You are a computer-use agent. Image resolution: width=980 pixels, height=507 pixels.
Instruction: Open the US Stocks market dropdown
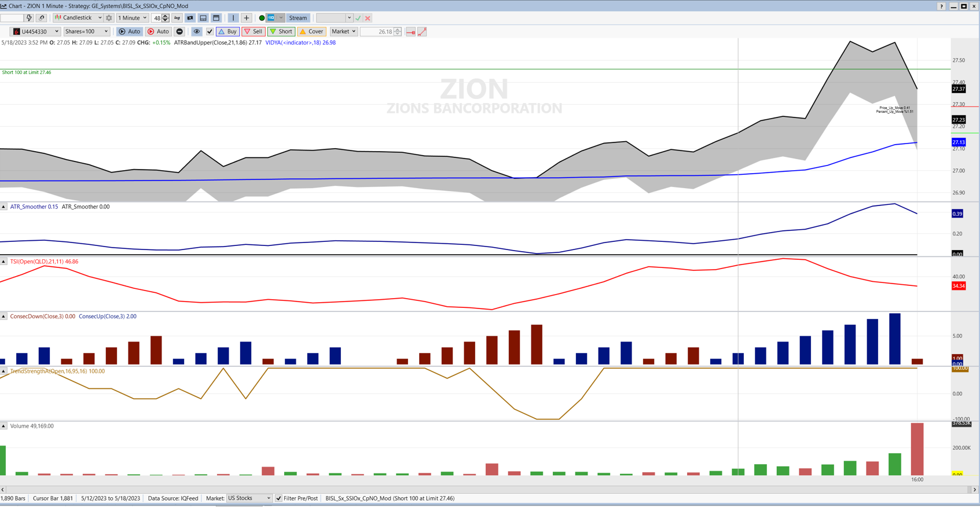(x=249, y=498)
